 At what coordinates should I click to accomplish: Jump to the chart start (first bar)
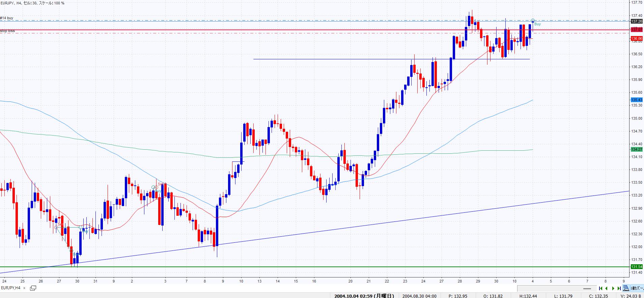pos(601,288)
